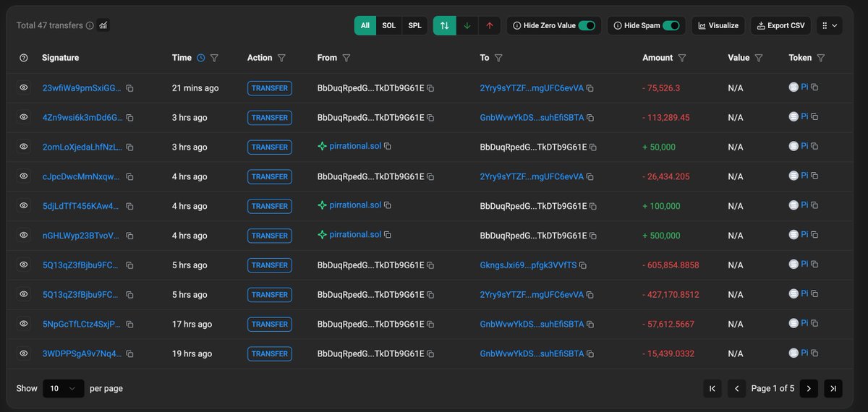Image resolution: width=868 pixels, height=412 pixels.
Task: Open the Visualize view
Action: point(718,25)
